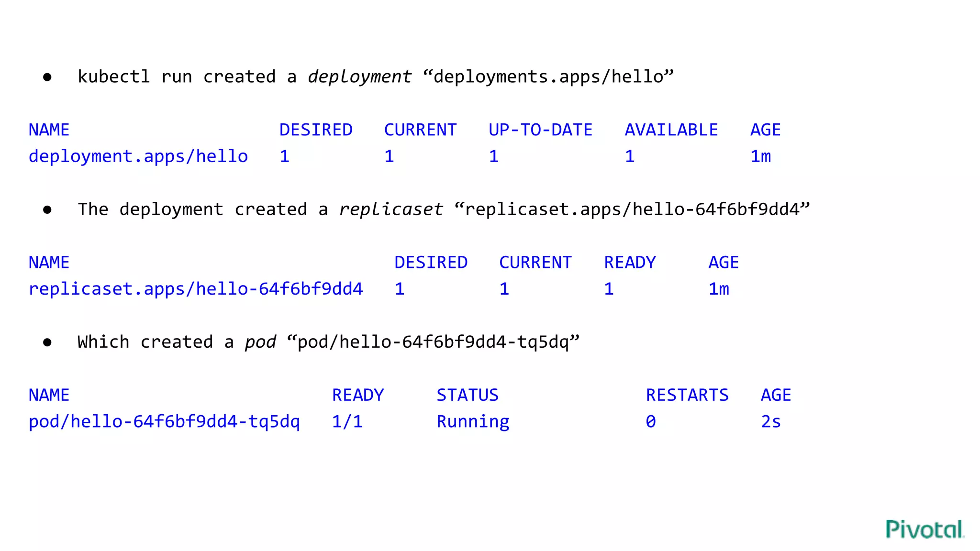
Task: Click the 'READY' header in the pod table
Action: point(358,395)
